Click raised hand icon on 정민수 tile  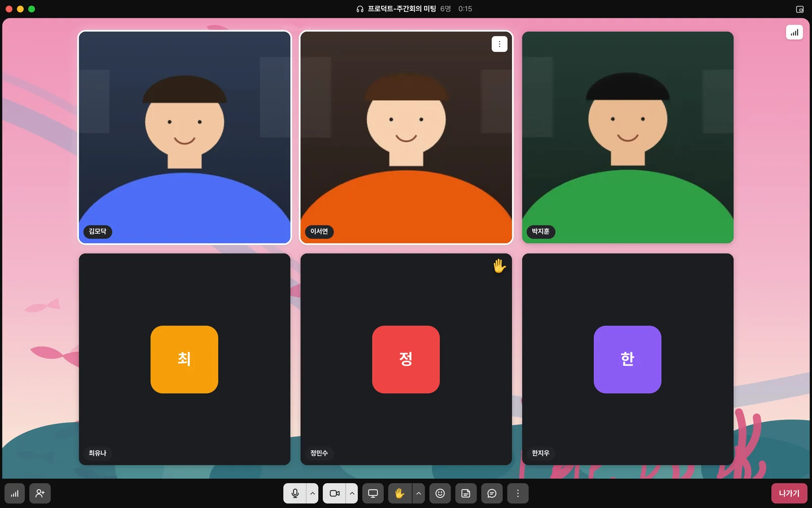499,266
